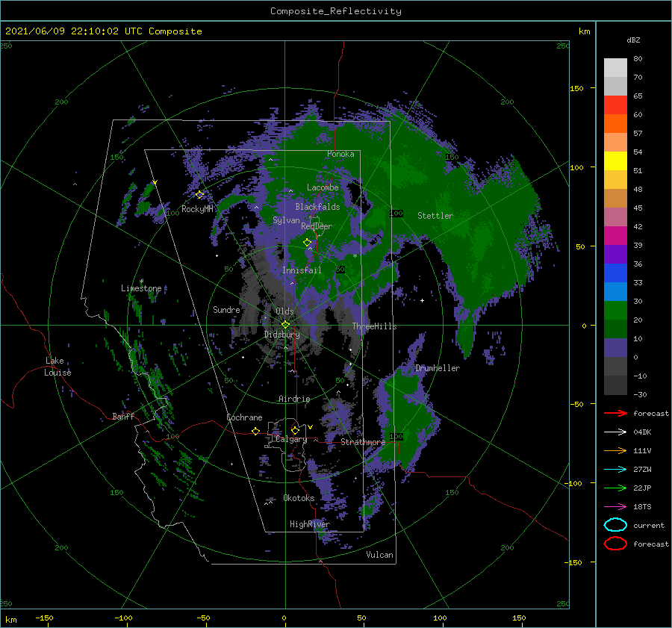Click the red forecast oval symbol
The image size is (672, 628).
click(x=615, y=544)
